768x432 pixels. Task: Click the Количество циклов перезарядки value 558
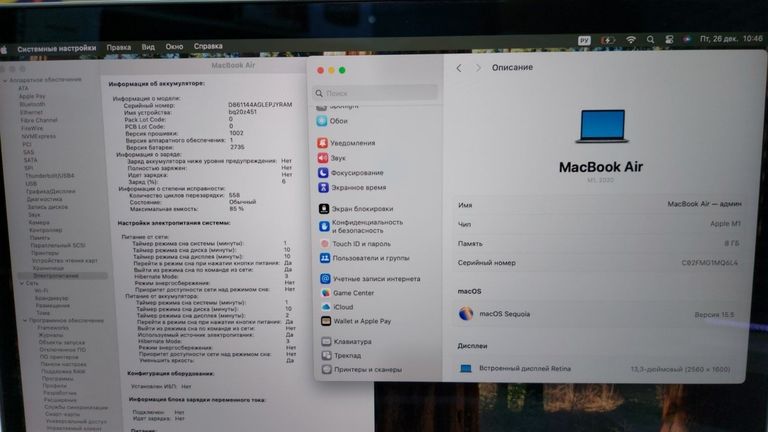(234, 195)
